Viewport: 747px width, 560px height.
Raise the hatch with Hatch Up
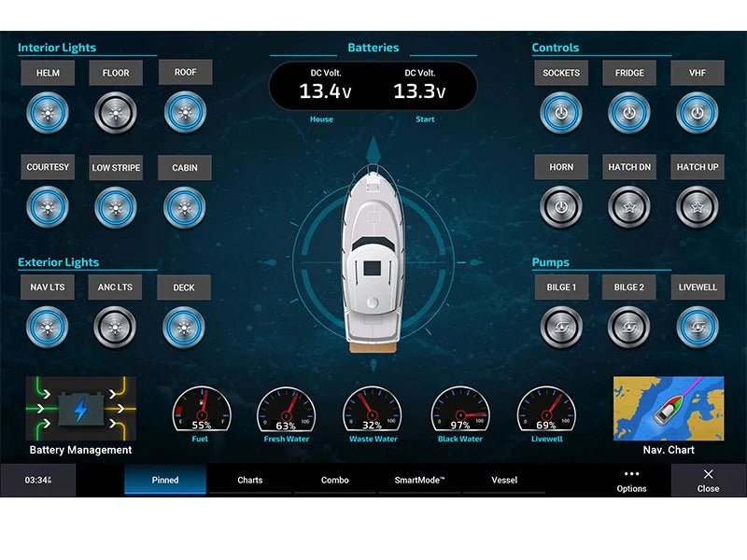coord(698,207)
